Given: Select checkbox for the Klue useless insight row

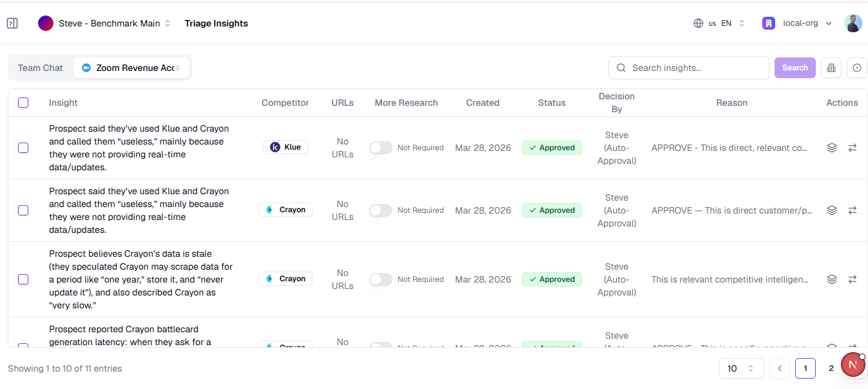Looking at the screenshot, I should click(23, 148).
